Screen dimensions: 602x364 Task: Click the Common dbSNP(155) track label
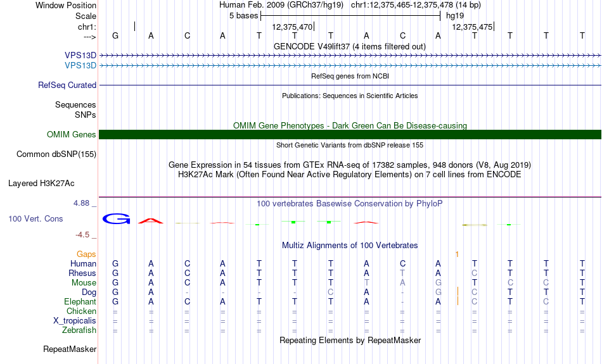[56, 154]
